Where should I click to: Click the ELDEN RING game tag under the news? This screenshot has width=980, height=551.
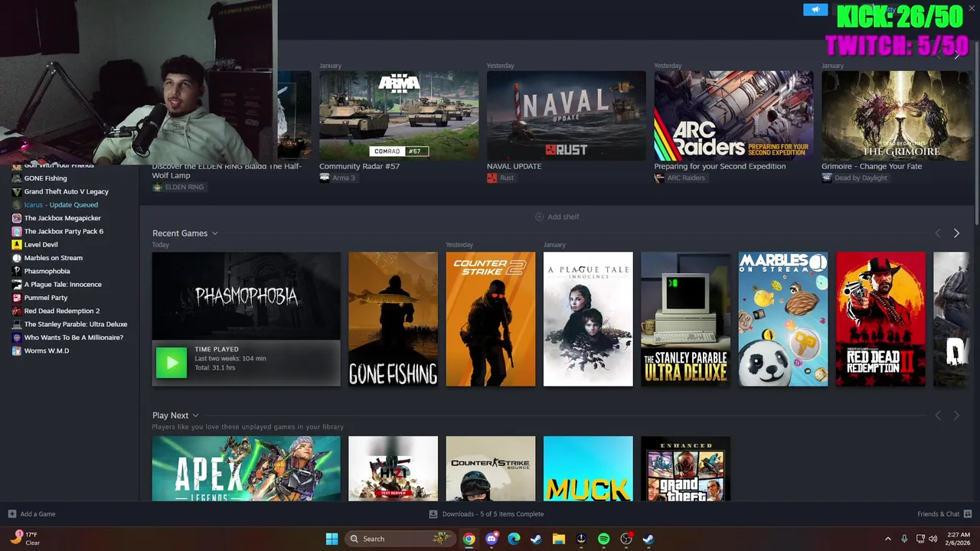click(x=178, y=187)
